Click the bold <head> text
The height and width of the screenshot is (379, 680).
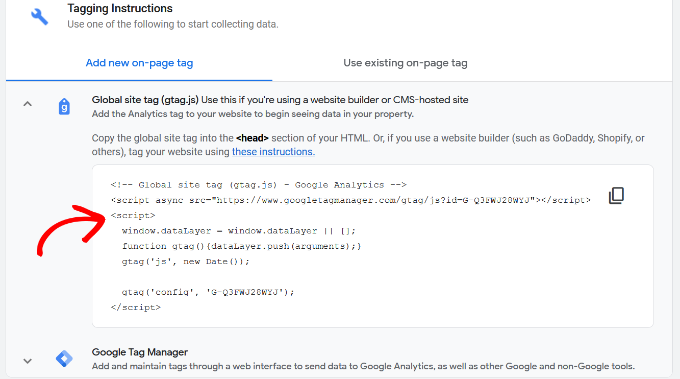[x=252, y=138]
